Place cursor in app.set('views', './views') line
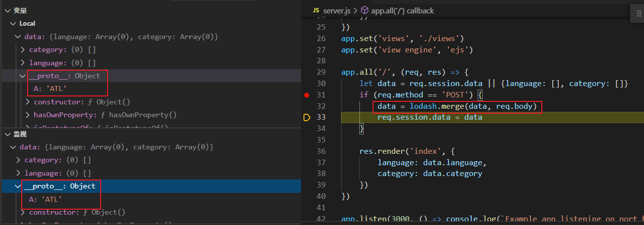Screen dimensions: 644x225 point(402,38)
